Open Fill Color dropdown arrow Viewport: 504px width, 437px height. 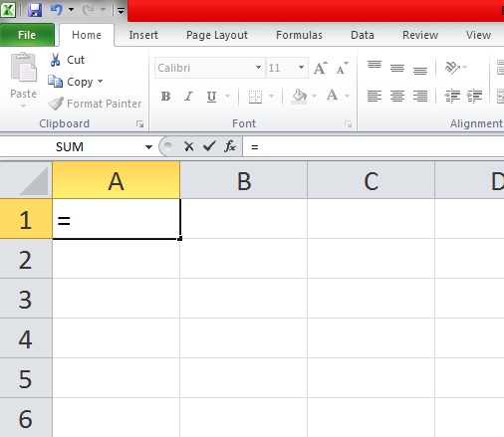click(314, 97)
